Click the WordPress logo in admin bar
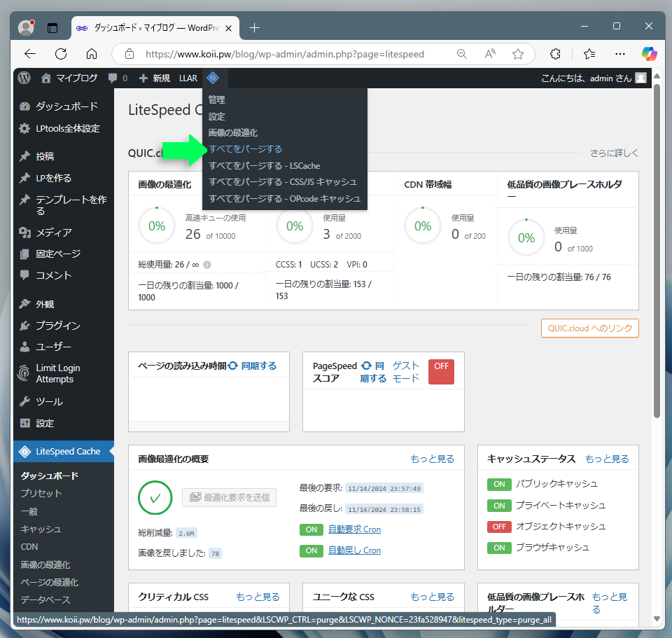This screenshot has height=638, width=672. (x=24, y=78)
